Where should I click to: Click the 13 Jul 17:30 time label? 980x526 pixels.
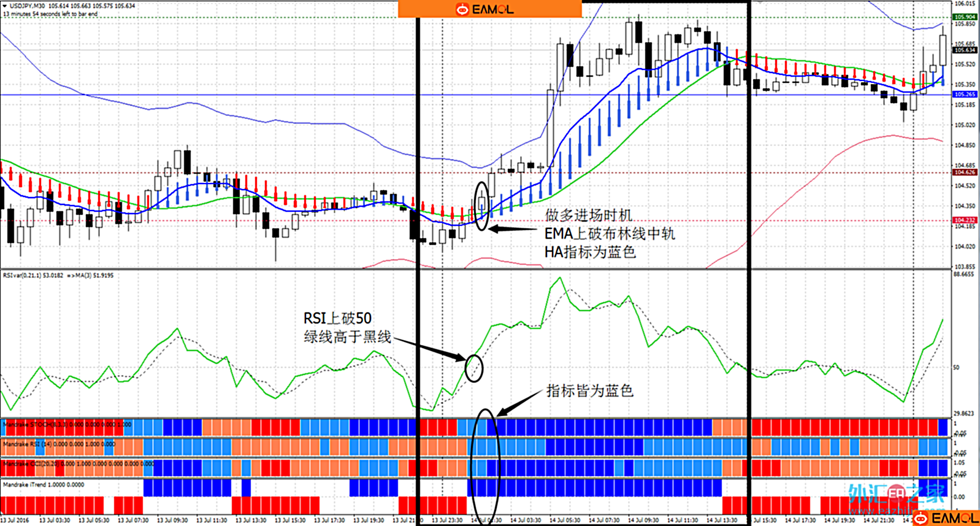pyautogui.click(x=329, y=520)
